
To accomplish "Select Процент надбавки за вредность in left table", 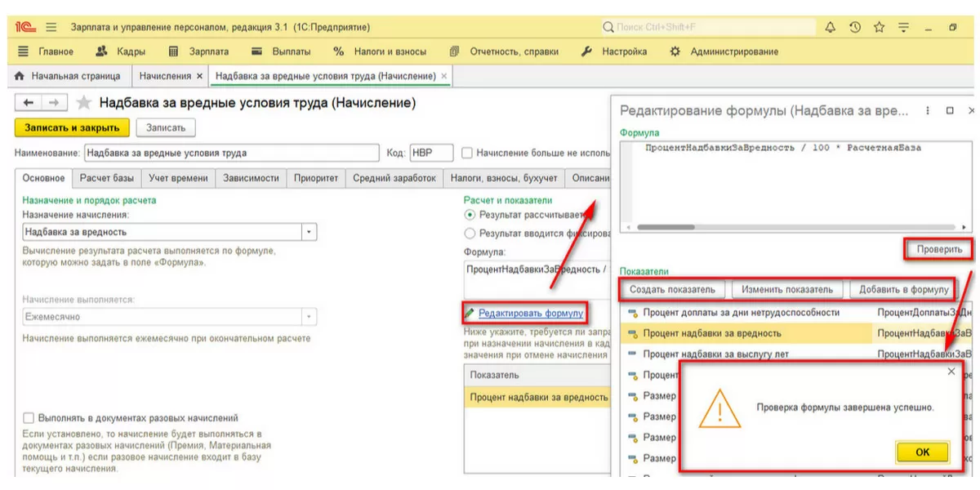I will [x=539, y=397].
